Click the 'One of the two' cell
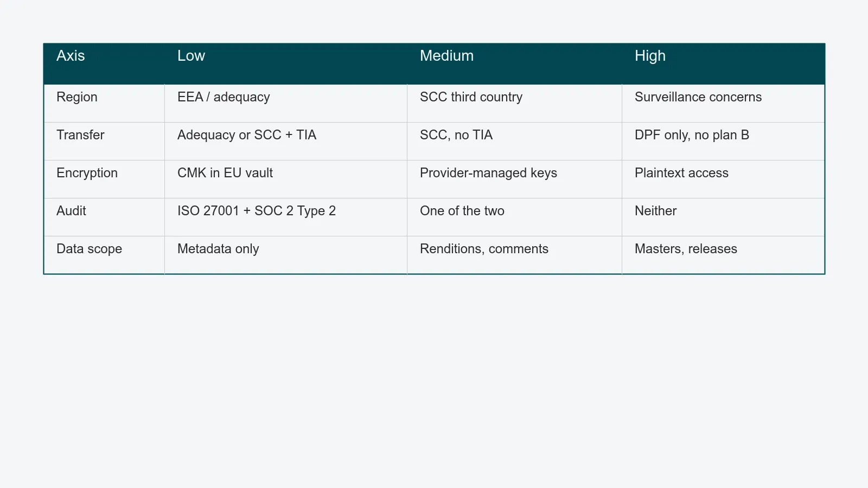 tap(514, 217)
